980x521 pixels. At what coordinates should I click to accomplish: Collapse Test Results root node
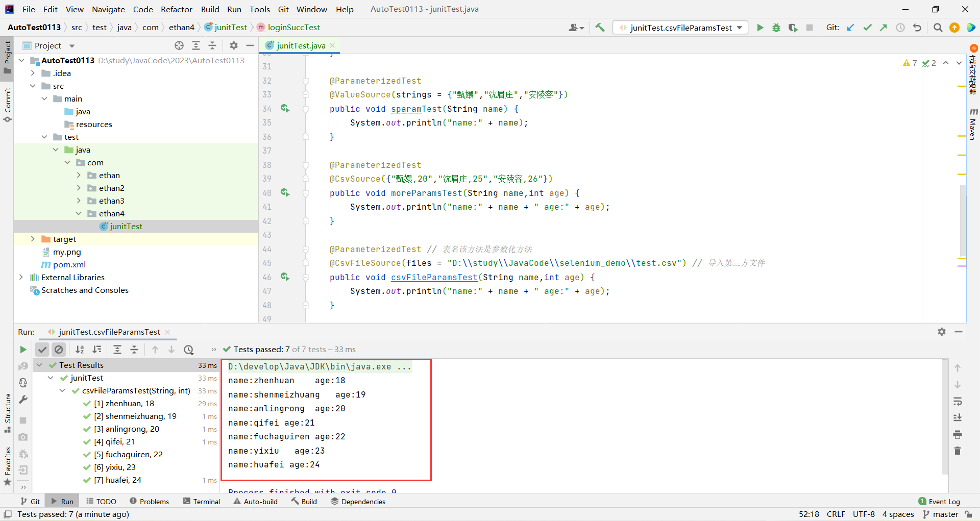39,365
